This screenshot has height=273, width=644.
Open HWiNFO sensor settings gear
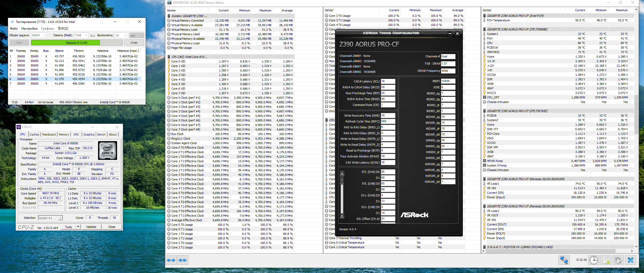point(618,260)
